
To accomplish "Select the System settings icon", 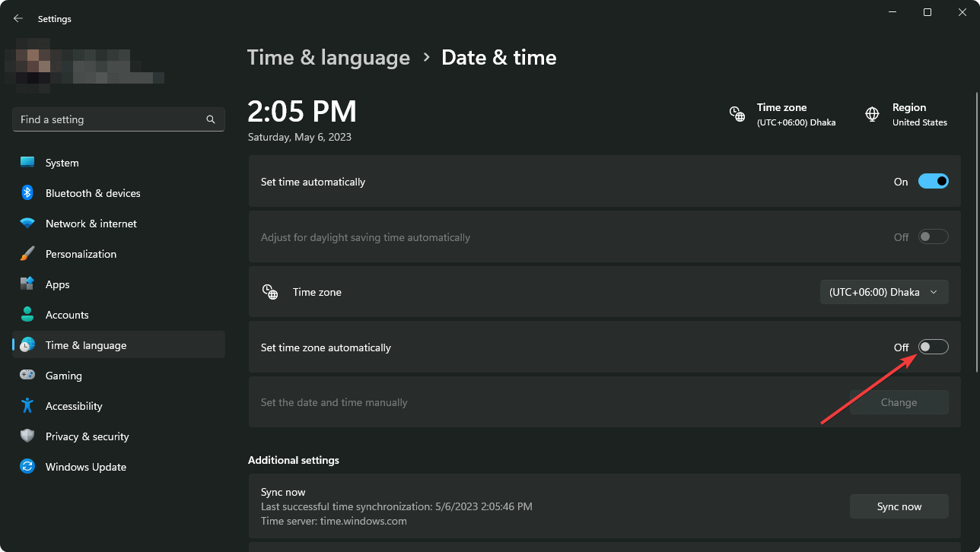I will coord(27,162).
